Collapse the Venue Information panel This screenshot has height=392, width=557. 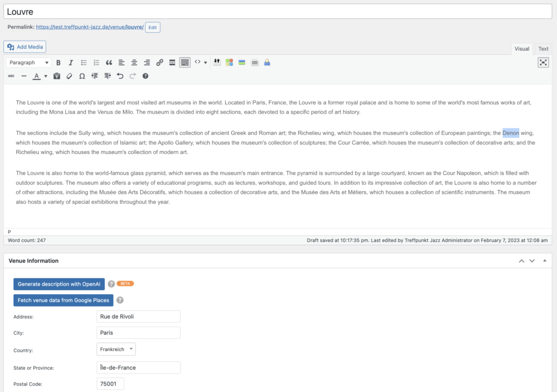point(544,260)
